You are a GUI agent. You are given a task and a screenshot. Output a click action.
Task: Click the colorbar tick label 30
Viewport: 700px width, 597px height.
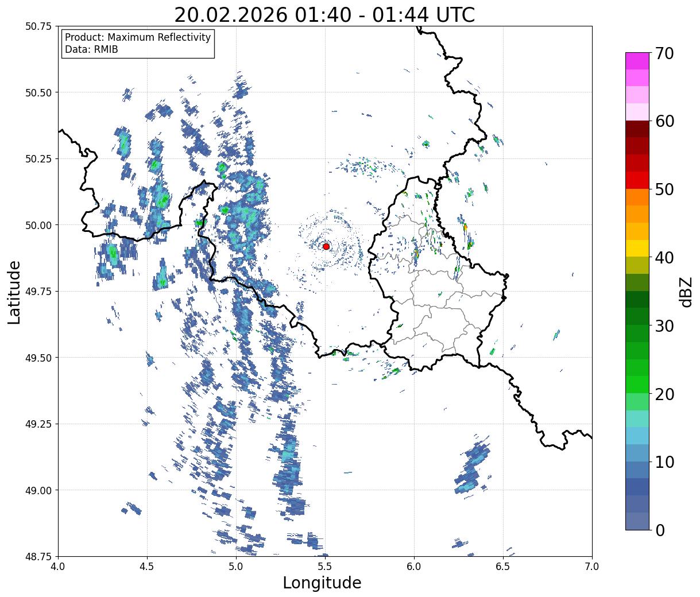pos(664,326)
